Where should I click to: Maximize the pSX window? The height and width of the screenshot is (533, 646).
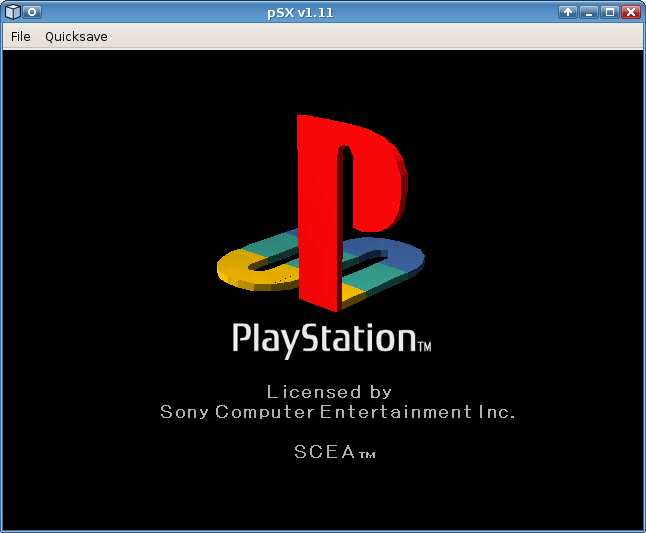tap(610, 12)
